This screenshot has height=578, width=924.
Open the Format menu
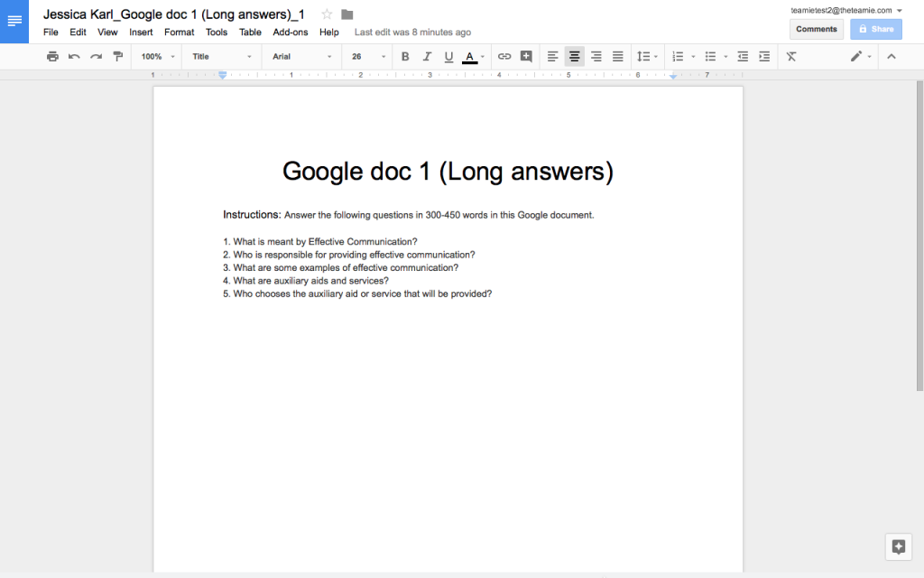tap(180, 33)
